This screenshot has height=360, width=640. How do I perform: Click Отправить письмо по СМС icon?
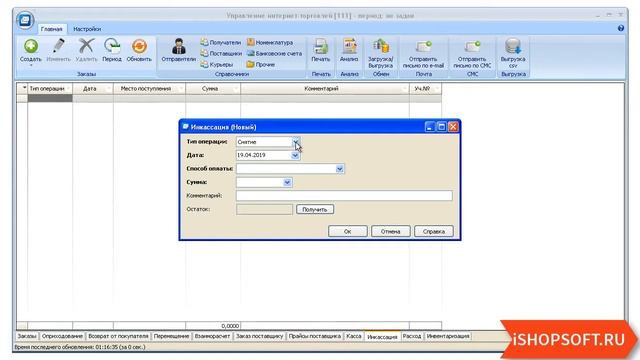click(472, 46)
